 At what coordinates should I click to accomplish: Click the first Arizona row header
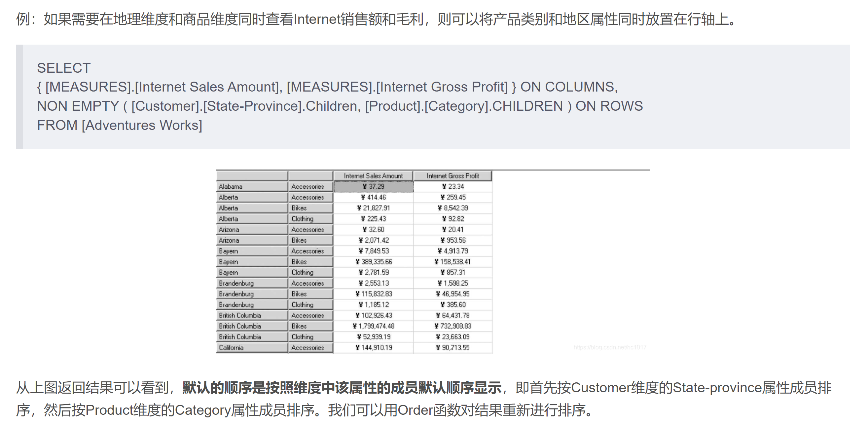[x=251, y=230]
